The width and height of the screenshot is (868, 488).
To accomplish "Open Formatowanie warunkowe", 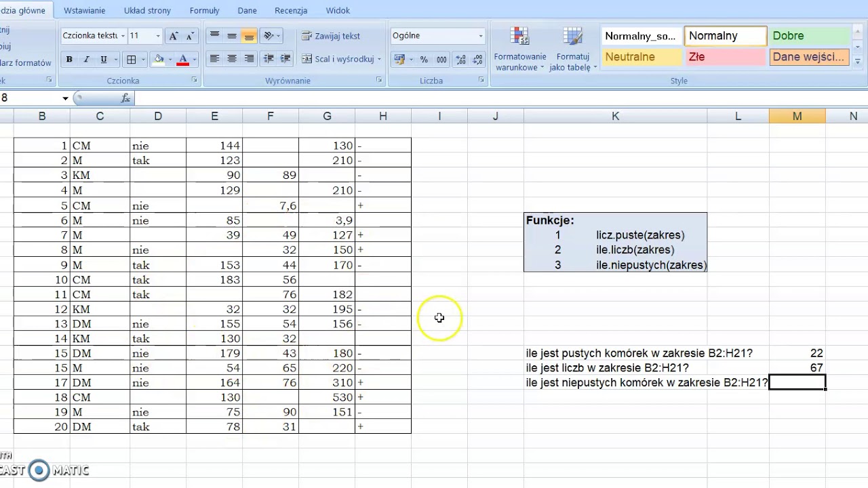I will pyautogui.click(x=520, y=49).
